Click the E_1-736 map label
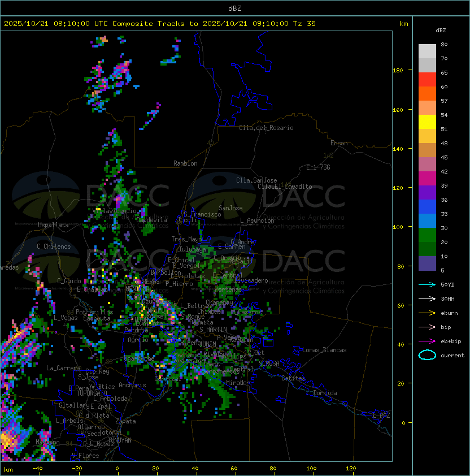Viewport: 470px width, 476px height. (318, 167)
